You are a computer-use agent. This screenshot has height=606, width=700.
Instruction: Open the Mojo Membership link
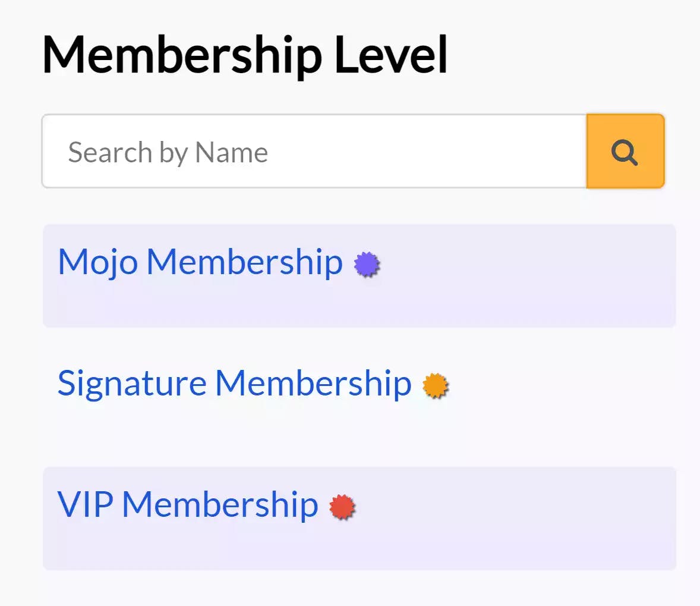point(200,262)
